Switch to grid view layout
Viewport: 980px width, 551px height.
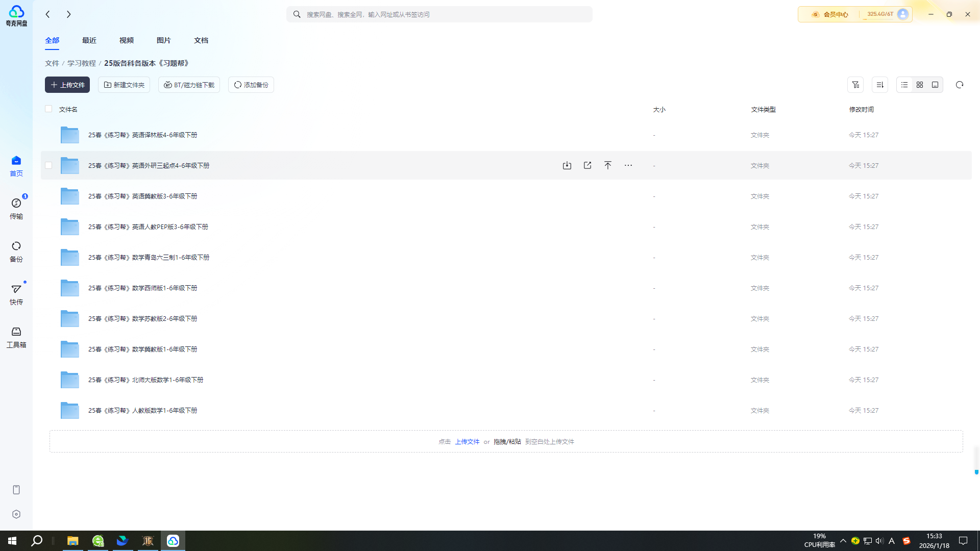[919, 85]
